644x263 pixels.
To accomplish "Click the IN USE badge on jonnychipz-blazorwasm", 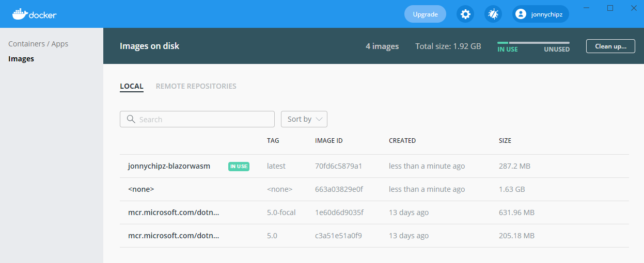I will [x=239, y=166].
